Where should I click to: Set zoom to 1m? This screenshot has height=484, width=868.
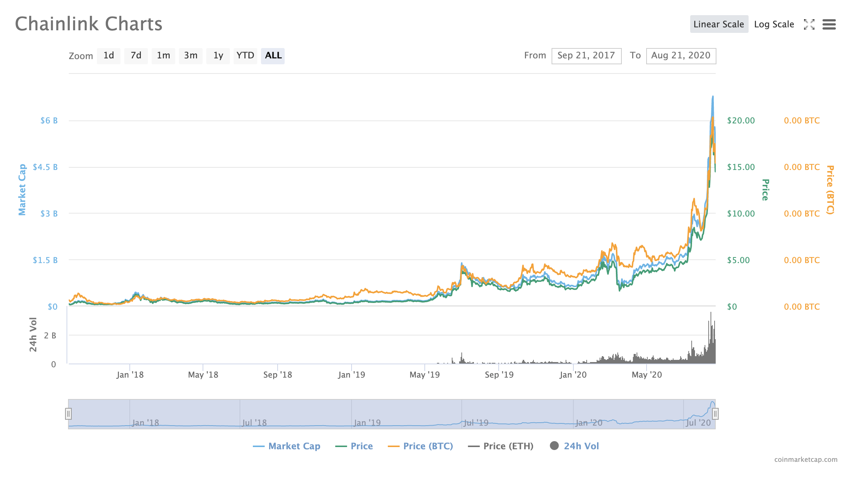[x=163, y=56]
